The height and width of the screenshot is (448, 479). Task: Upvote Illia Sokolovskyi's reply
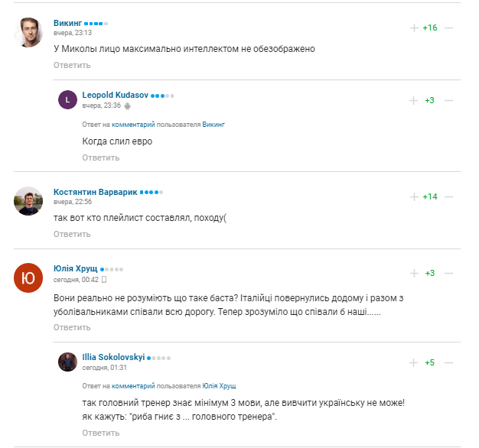coord(414,362)
